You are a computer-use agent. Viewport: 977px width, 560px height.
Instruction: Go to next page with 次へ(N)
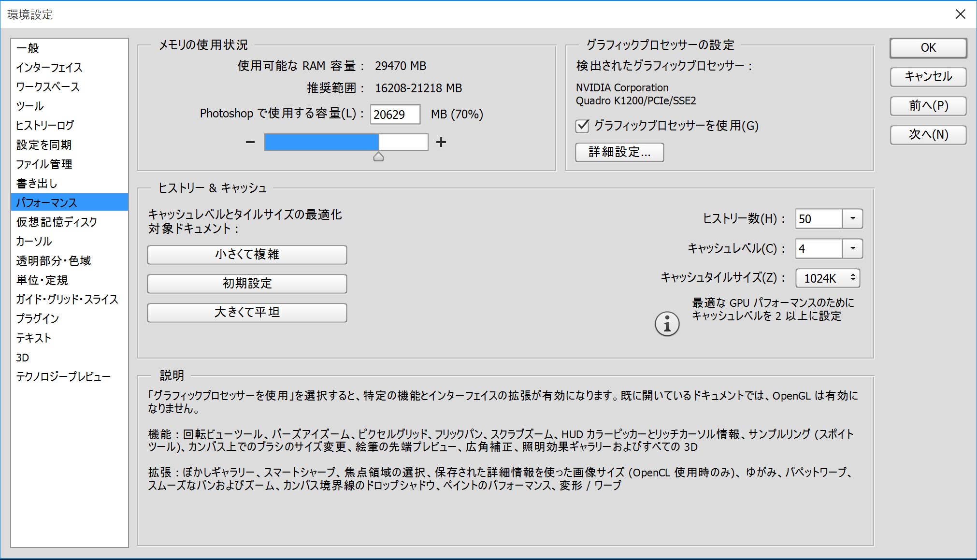coord(927,135)
